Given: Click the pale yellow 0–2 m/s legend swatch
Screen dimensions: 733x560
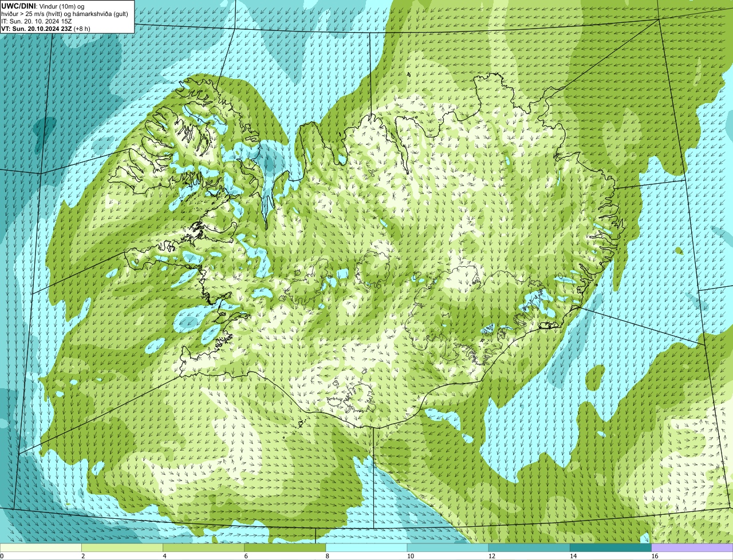Looking at the screenshot, I should click(x=41, y=547).
